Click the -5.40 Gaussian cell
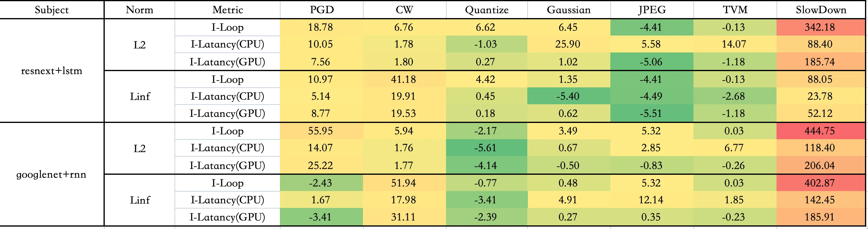 click(568, 96)
